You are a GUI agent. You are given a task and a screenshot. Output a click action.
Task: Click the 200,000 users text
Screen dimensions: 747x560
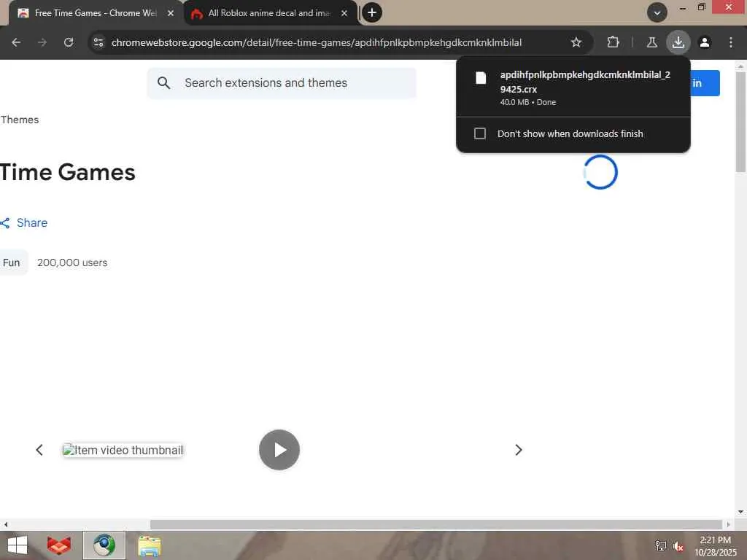[72, 262]
